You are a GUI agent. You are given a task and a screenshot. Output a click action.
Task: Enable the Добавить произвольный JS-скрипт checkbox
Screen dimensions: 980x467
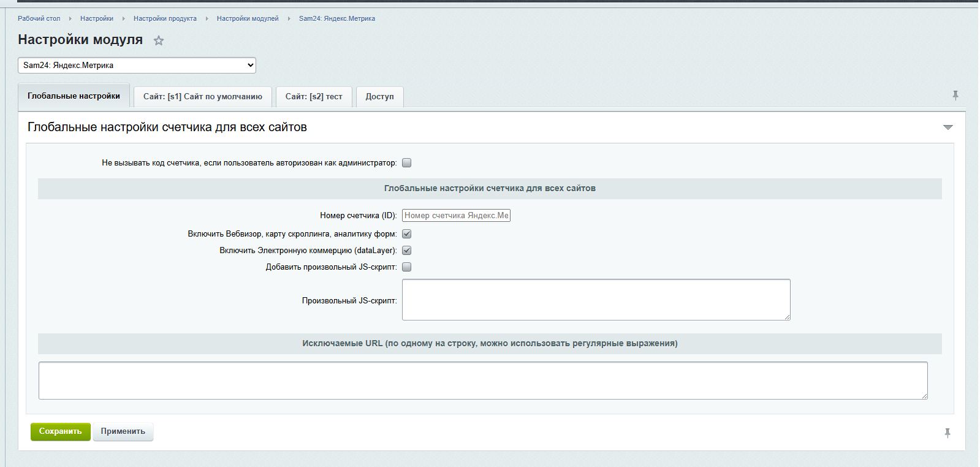pos(407,267)
